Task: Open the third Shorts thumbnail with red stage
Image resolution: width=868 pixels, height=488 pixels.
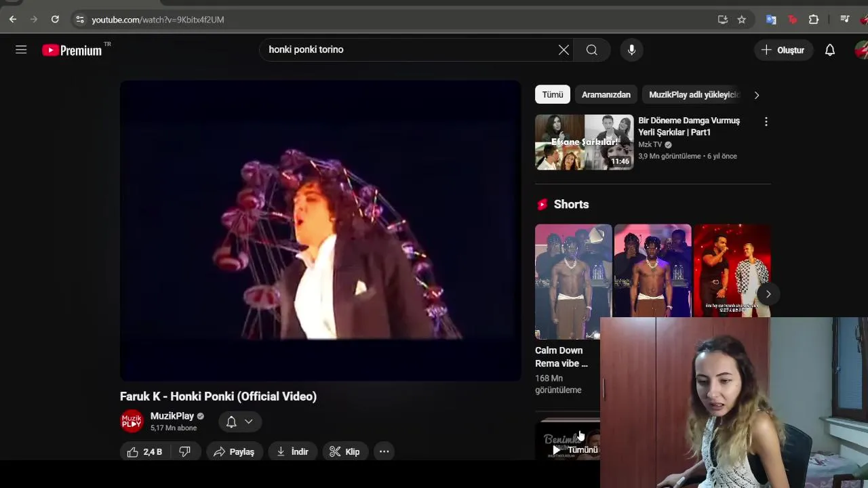Action: (732, 271)
